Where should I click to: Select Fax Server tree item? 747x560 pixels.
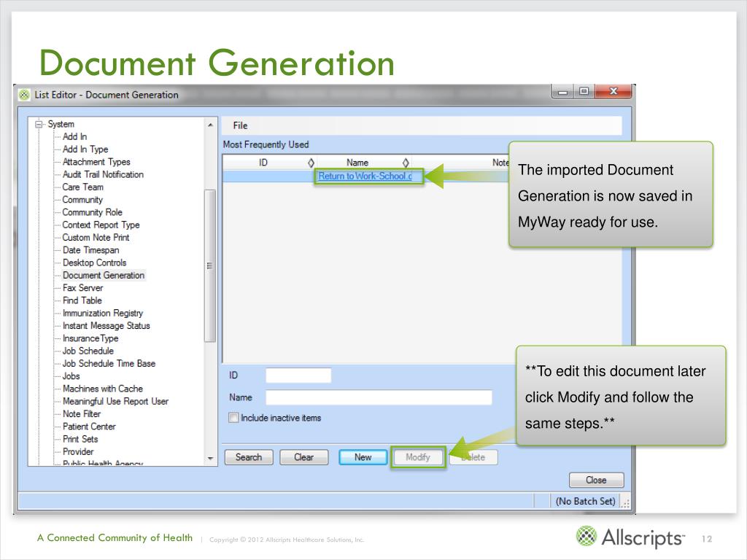(83, 288)
